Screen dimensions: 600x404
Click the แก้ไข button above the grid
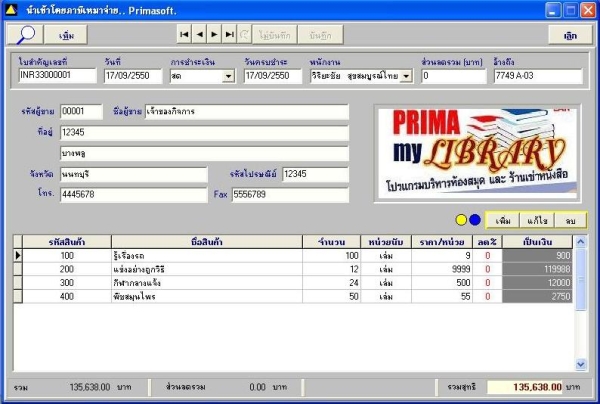coord(537,220)
